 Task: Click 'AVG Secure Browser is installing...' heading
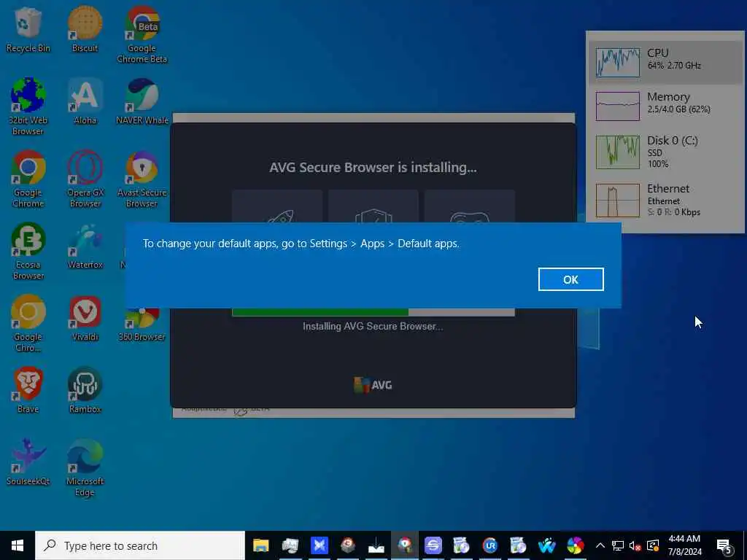(x=373, y=168)
